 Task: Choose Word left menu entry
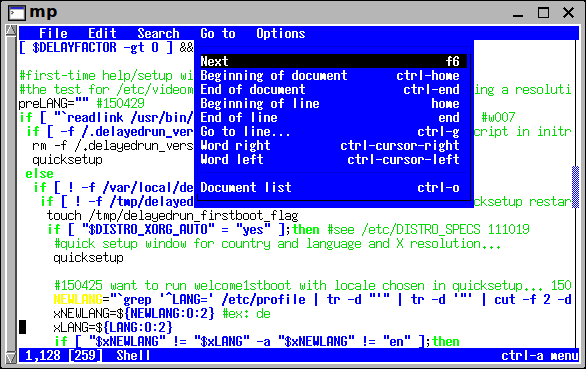pos(333,160)
